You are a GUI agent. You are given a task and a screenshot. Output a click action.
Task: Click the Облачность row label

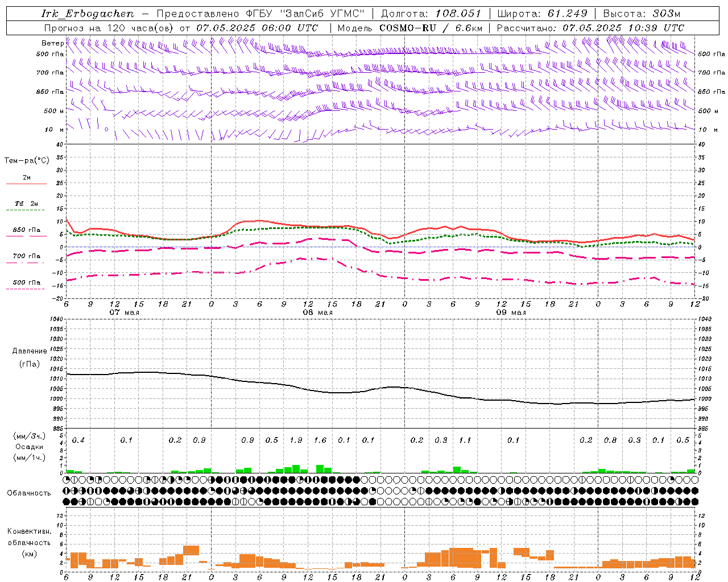(28, 493)
